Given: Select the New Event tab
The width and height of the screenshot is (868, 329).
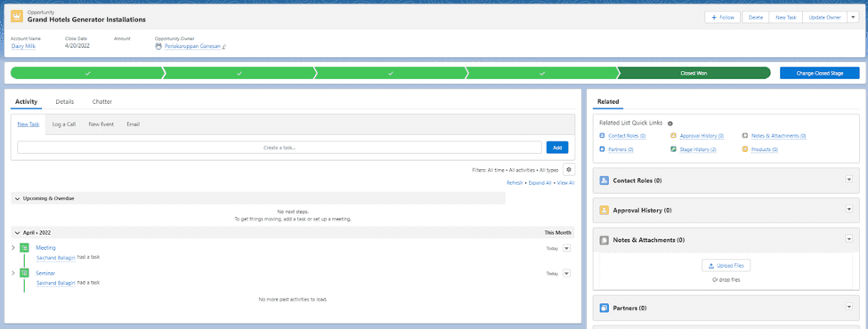Looking at the screenshot, I should pos(101,124).
